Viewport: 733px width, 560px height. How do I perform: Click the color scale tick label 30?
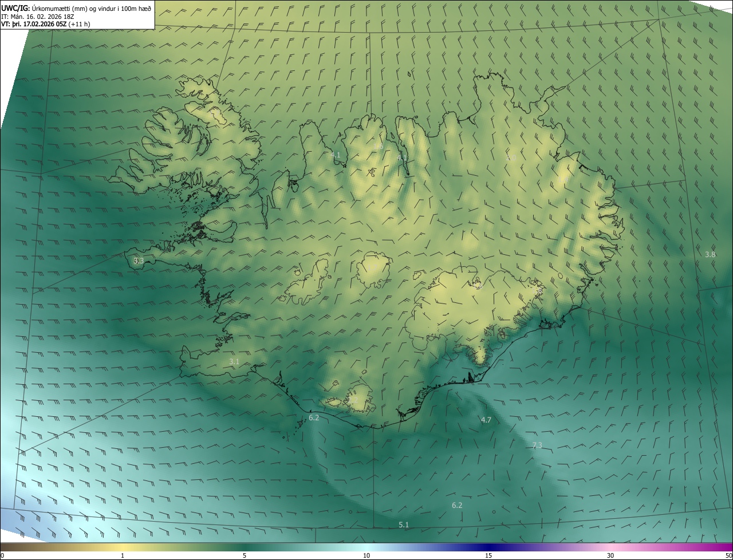(x=610, y=556)
